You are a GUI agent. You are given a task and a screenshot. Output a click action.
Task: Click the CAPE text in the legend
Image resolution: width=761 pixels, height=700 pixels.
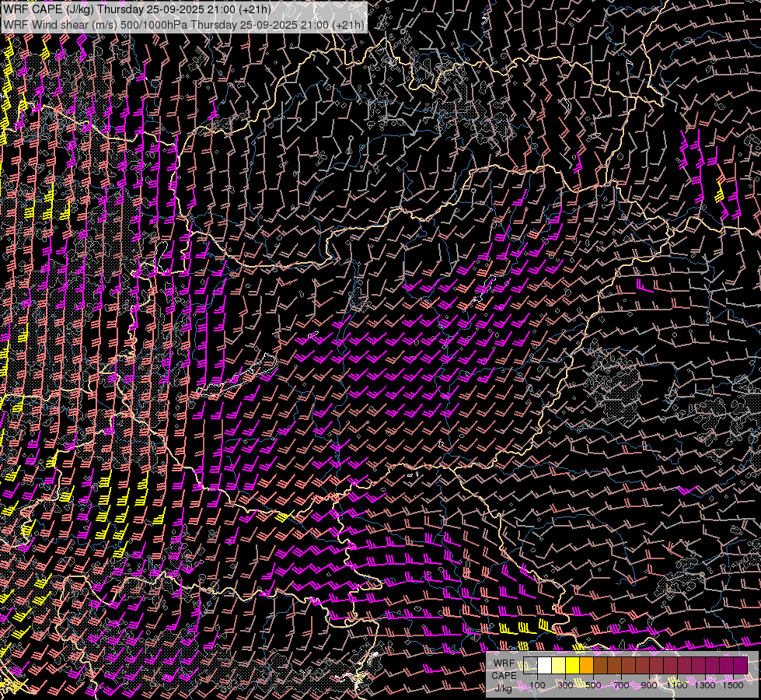504,675
